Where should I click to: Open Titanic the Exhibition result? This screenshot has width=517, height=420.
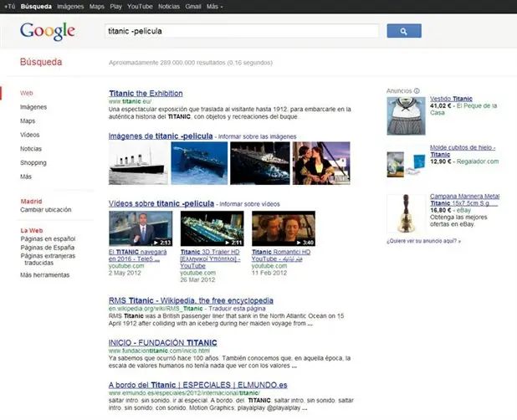tap(146, 94)
